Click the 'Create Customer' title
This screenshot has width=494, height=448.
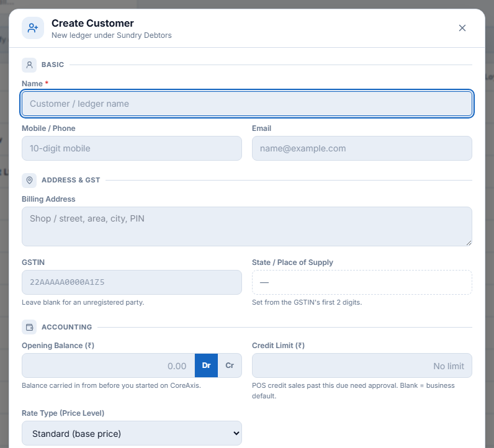coord(92,23)
